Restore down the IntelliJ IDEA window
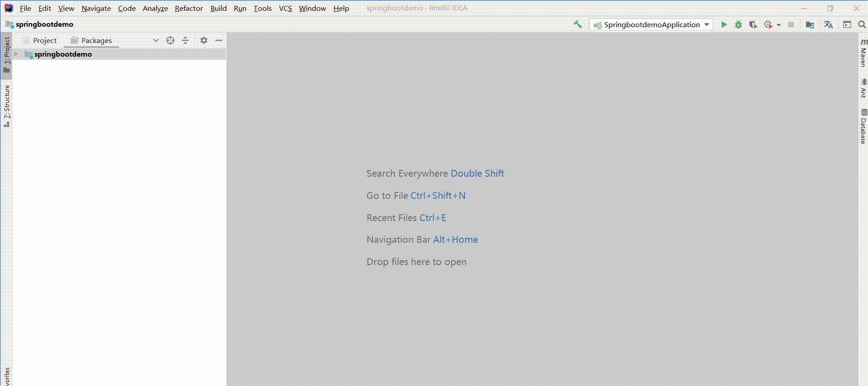This screenshot has height=386, width=868. pyautogui.click(x=830, y=8)
